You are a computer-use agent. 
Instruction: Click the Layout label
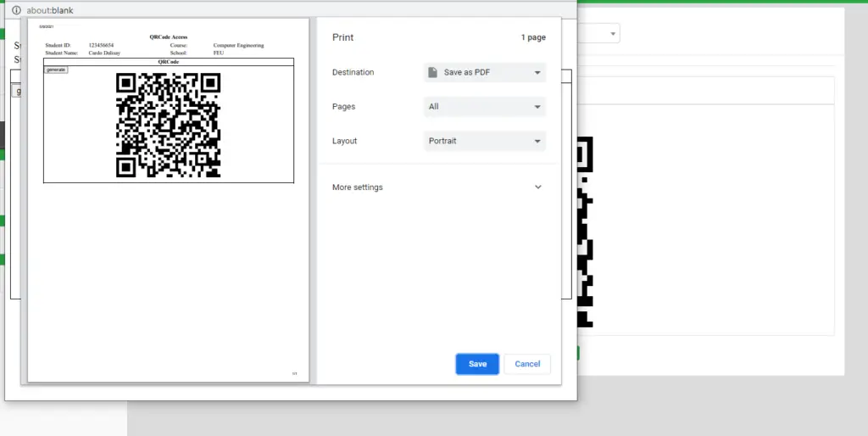point(345,141)
